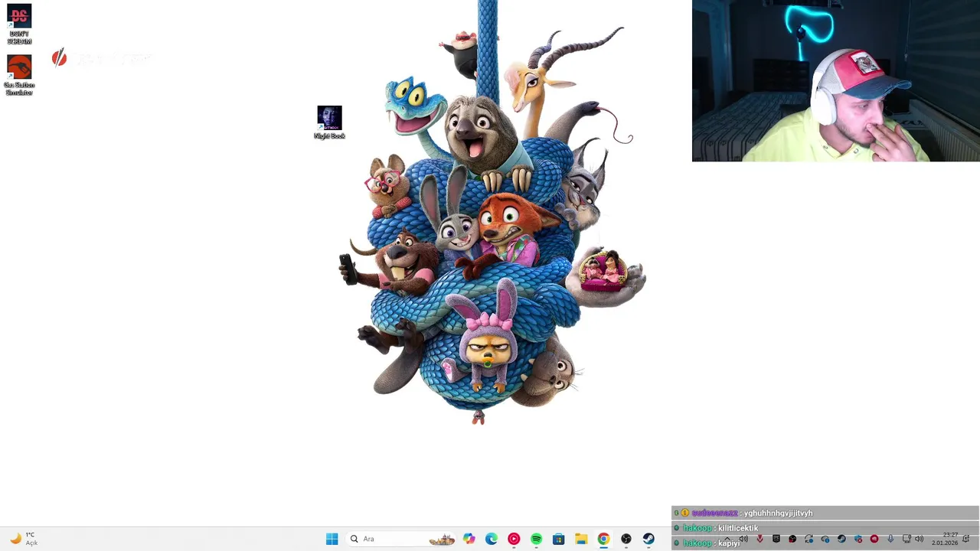Click chat message 'yghuhhnhgvjijitvyh'
980x551 pixels.
778,513
